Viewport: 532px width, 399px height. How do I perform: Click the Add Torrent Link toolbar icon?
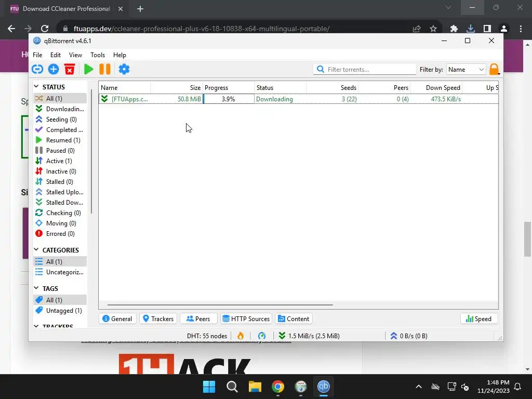(x=37, y=69)
